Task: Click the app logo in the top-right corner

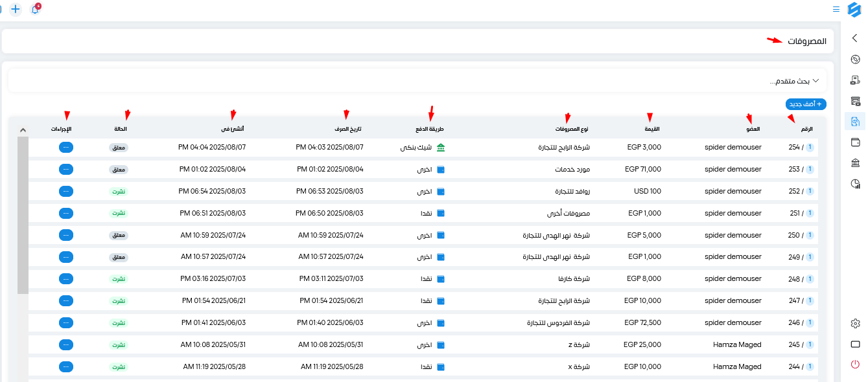Action: tap(854, 10)
